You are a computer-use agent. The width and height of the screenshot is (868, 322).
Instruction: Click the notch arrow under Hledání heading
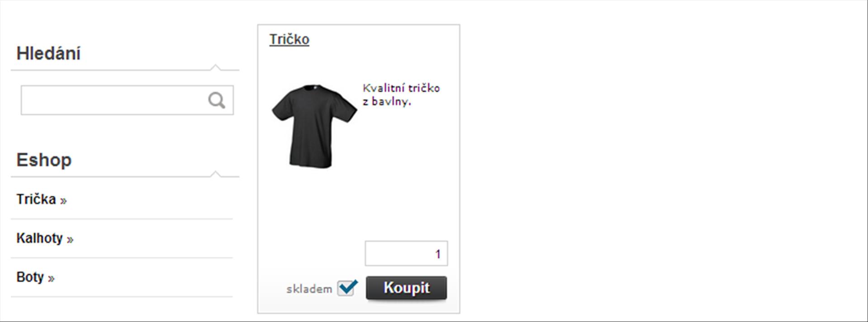click(216, 67)
